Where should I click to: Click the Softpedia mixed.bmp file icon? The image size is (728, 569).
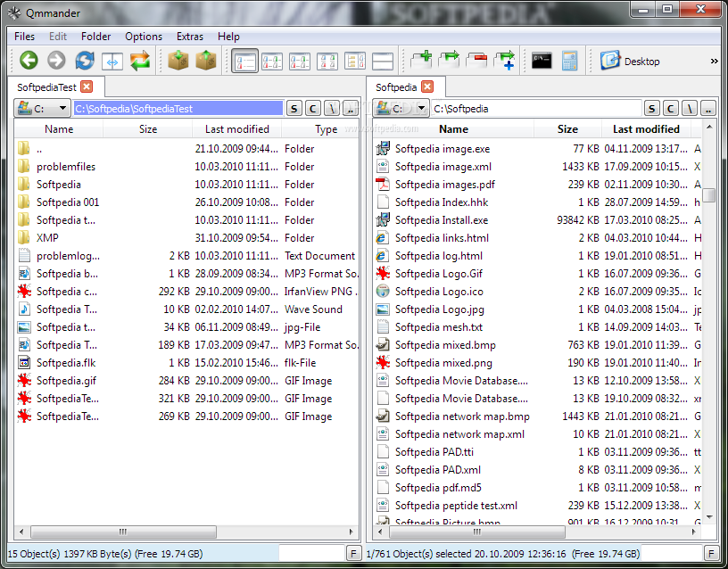383,345
